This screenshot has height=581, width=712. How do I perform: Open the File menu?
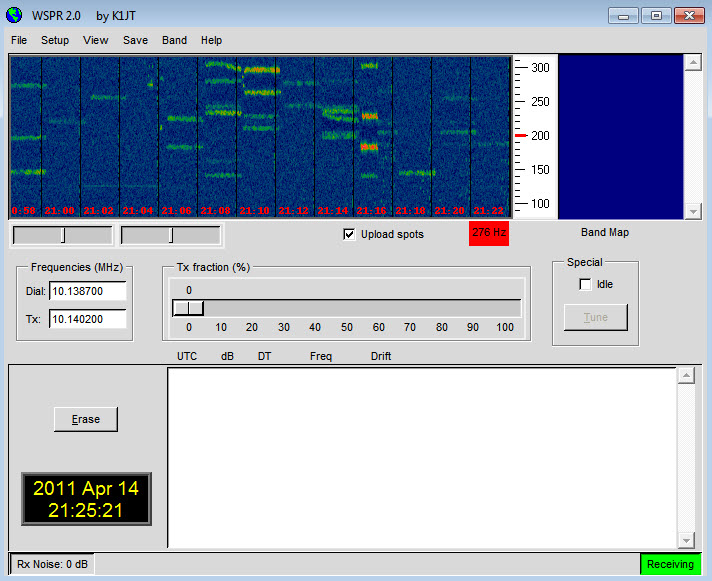coord(19,40)
